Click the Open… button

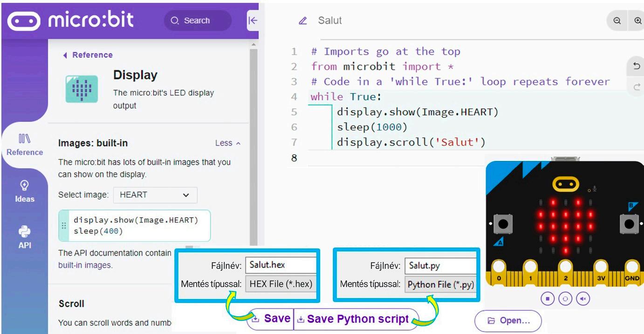point(508,320)
